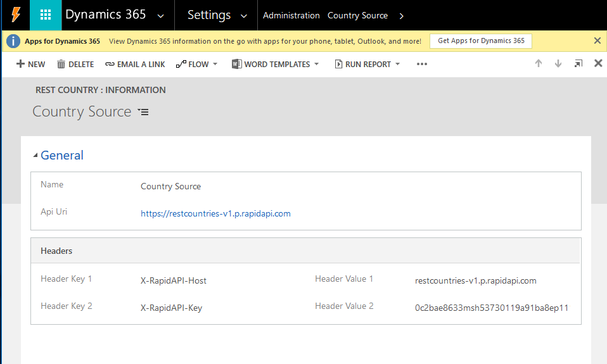Edit the Name field value Country Source

click(x=170, y=187)
